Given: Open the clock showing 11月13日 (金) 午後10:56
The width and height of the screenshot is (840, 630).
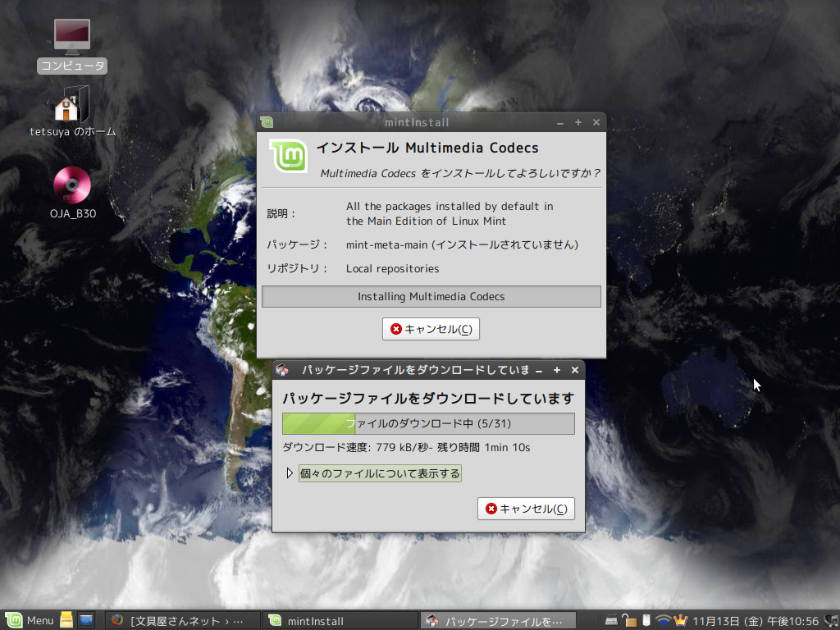Looking at the screenshot, I should (x=756, y=620).
